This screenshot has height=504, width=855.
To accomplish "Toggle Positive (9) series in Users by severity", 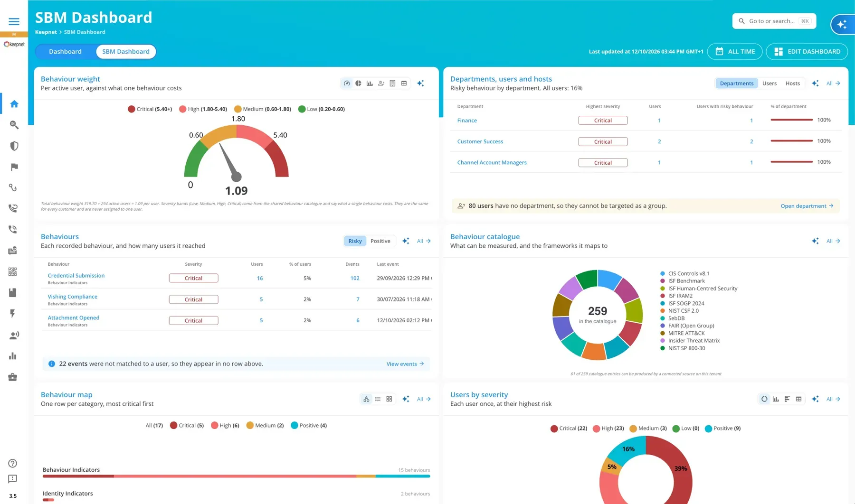I will click(723, 428).
